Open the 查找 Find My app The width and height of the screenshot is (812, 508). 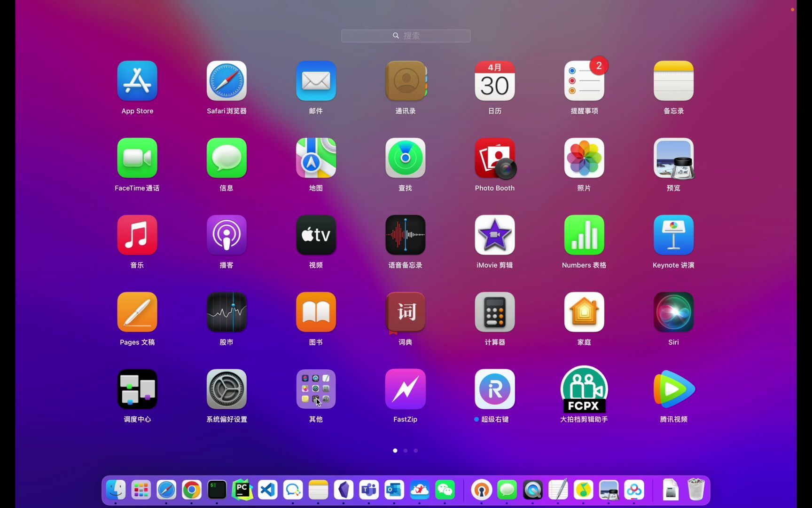[406, 158]
